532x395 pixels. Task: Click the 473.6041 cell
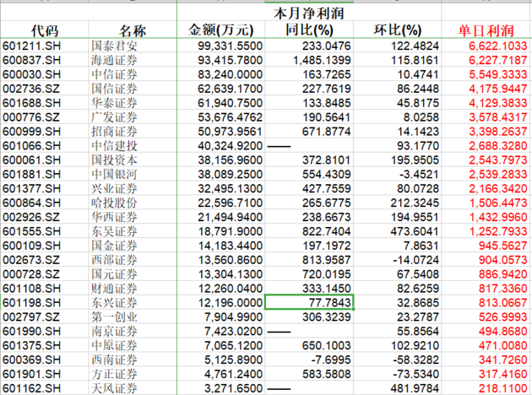click(x=397, y=231)
